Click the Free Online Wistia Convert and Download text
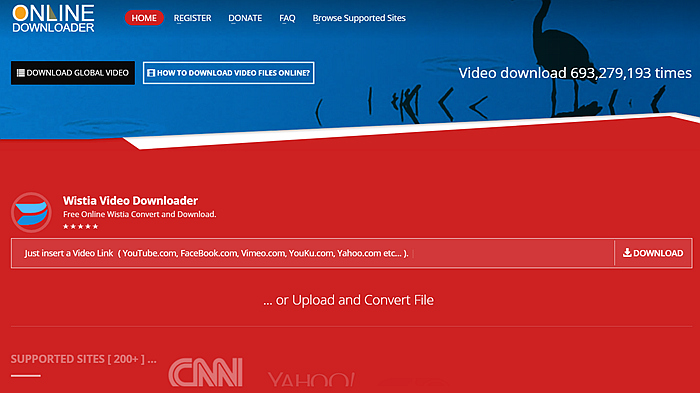 [139, 214]
